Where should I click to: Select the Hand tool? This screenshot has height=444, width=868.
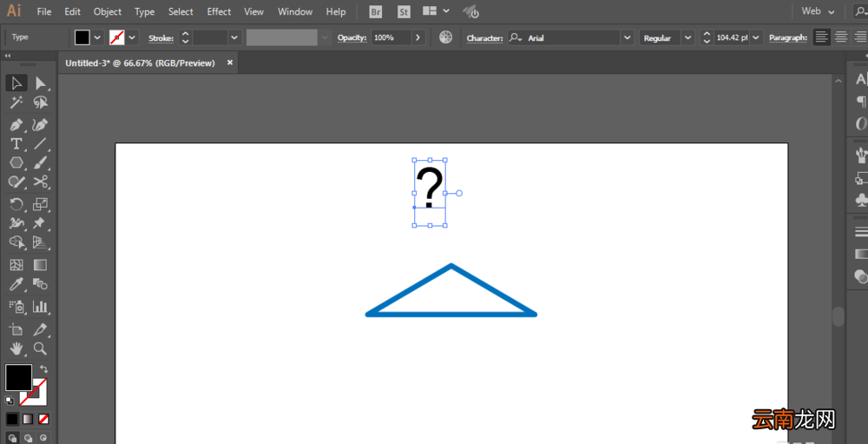point(16,348)
